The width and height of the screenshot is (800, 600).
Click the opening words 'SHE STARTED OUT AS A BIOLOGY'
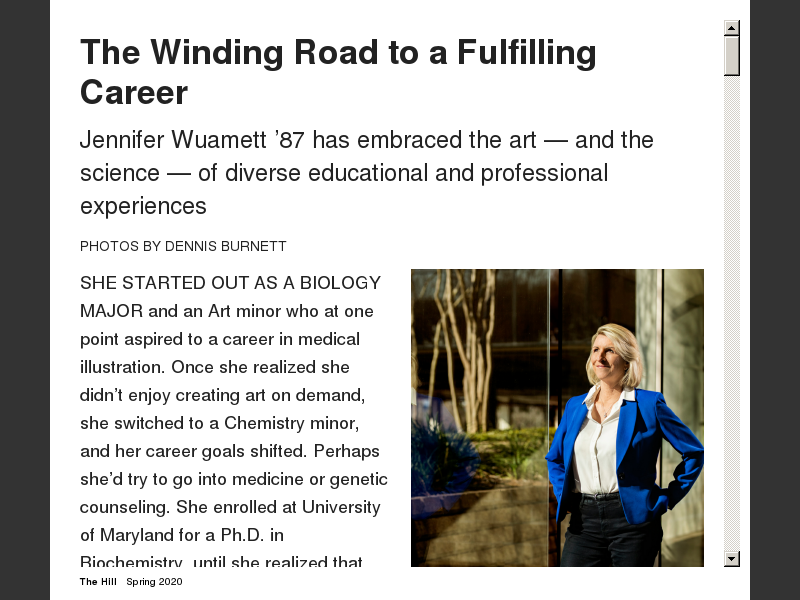click(x=230, y=283)
